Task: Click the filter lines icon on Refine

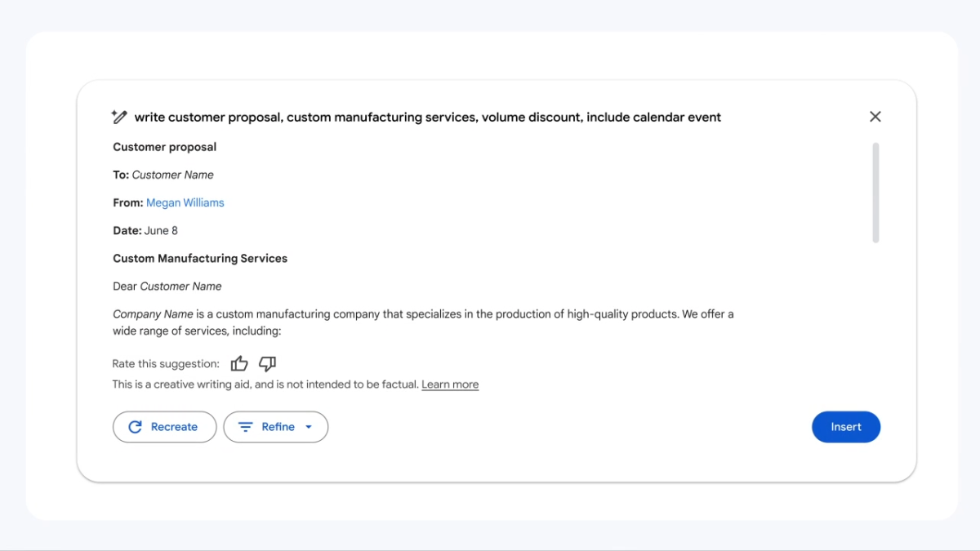Action: [x=245, y=427]
